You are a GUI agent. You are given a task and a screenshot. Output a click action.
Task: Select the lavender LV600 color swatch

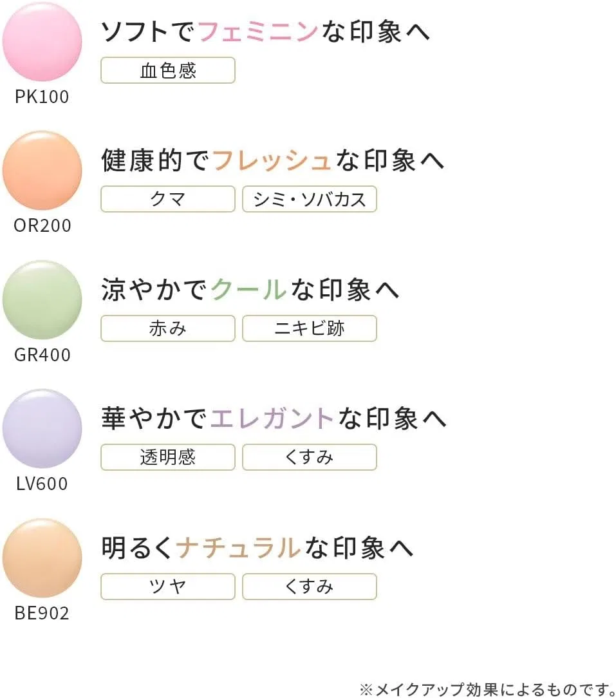42,428
